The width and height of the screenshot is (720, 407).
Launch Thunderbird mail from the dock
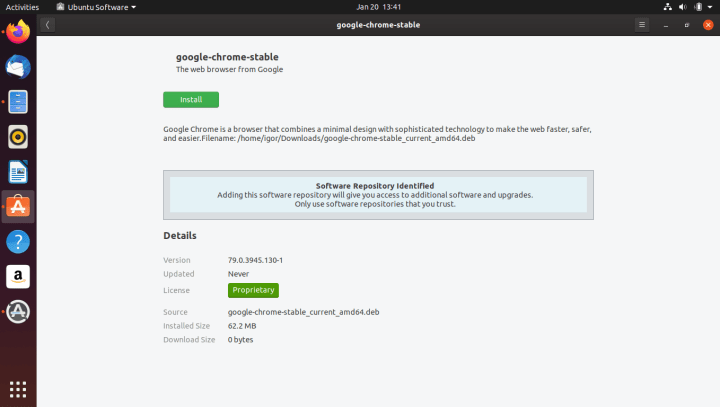(18, 67)
